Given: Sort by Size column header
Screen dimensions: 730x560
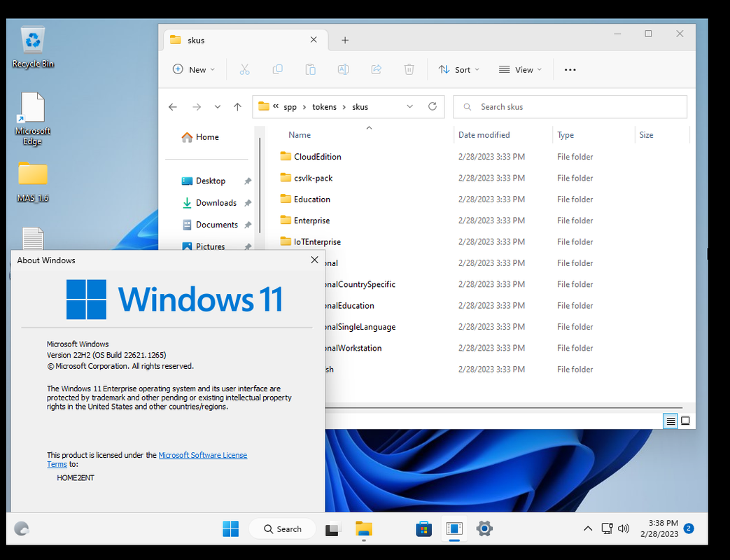Looking at the screenshot, I should pos(646,135).
